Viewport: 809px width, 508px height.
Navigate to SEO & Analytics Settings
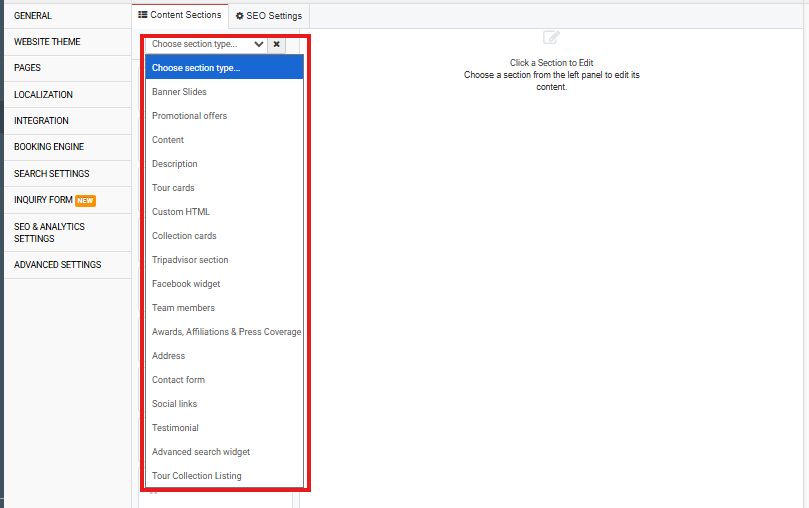click(49, 233)
